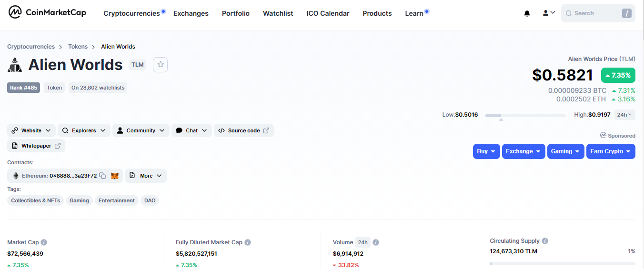The image size is (644, 269).
Task: Select the DAO tag
Action: pyautogui.click(x=150, y=200)
